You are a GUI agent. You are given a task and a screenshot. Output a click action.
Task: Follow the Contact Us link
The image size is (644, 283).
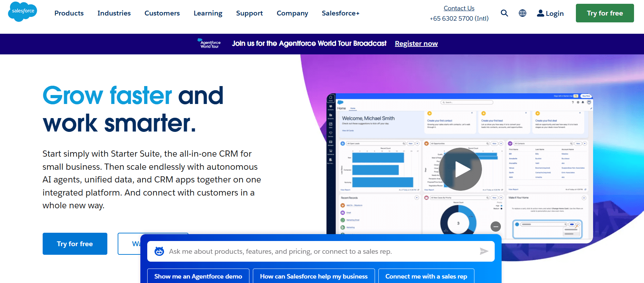pos(459,8)
